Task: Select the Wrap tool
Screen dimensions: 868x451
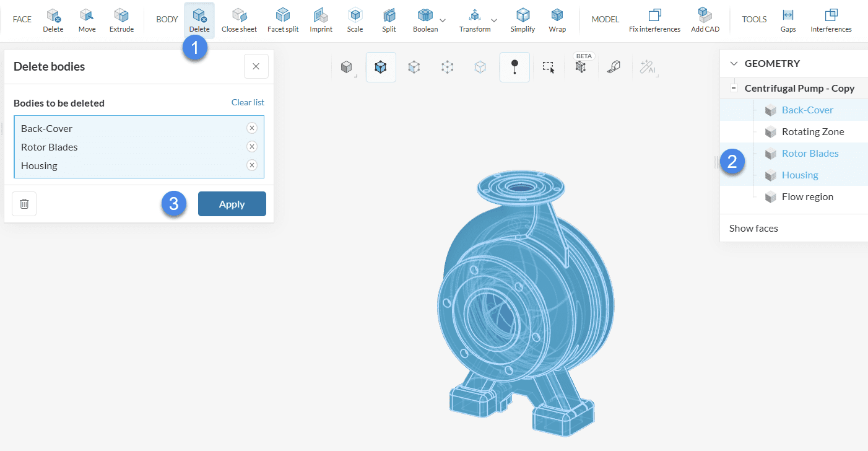Action: [x=557, y=20]
